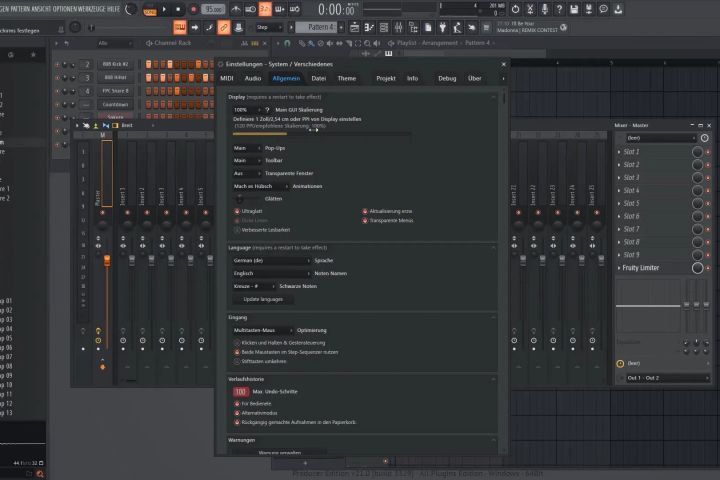720x480 pixels.
Task: Toggle overdub blend recording icon
Action: tap(280, 9)
